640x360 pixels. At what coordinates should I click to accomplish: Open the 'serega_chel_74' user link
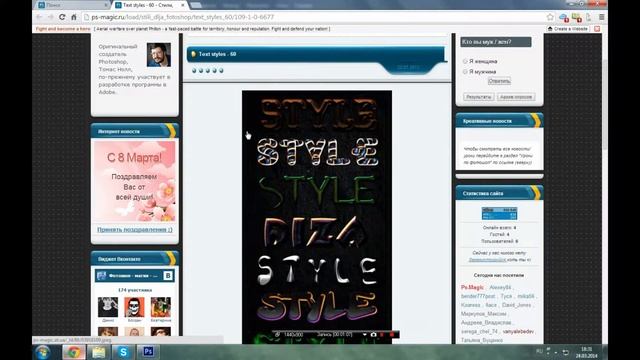[479, 331]
